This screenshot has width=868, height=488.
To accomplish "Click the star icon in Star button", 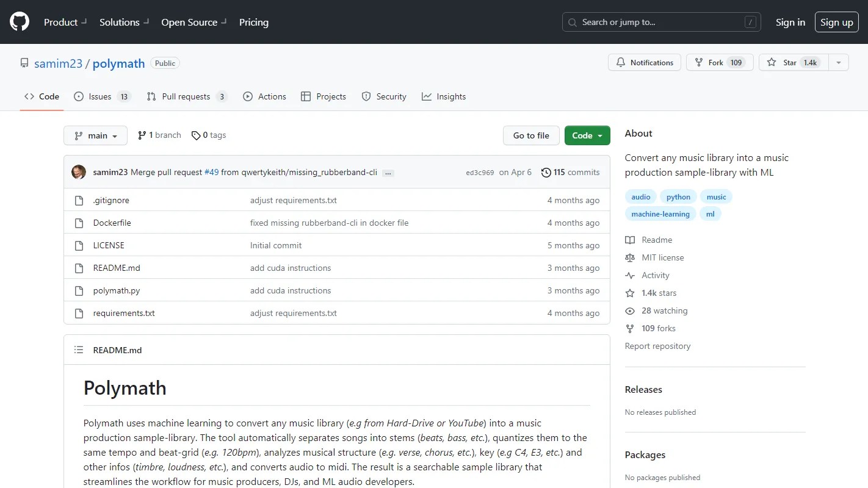I will [x=772, y=62].
